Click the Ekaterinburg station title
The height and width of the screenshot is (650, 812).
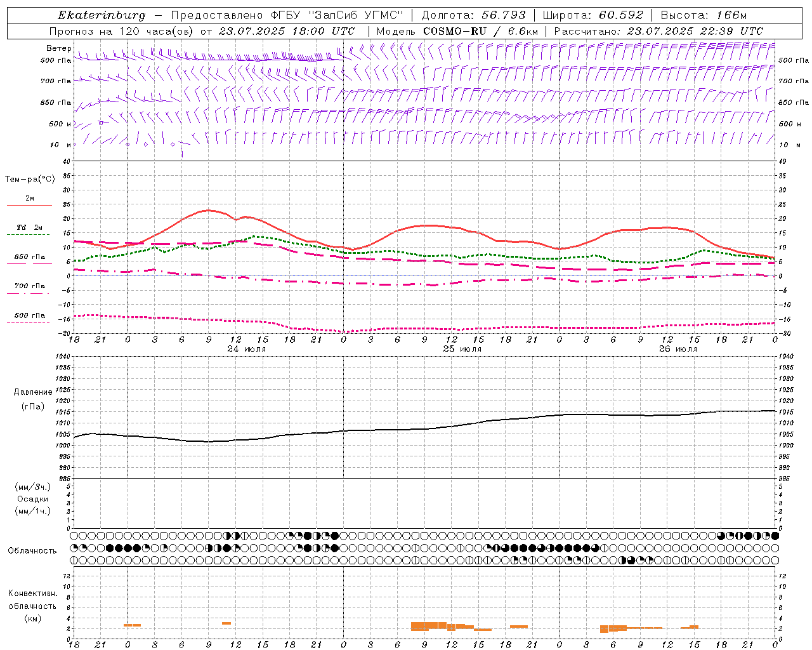101,15
